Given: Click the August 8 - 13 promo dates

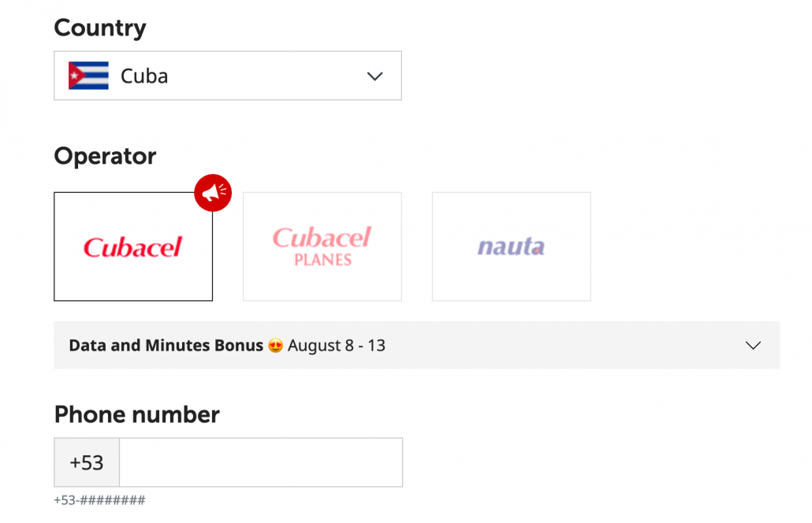Looking at the screenshot, I should [x=337, y=346].
